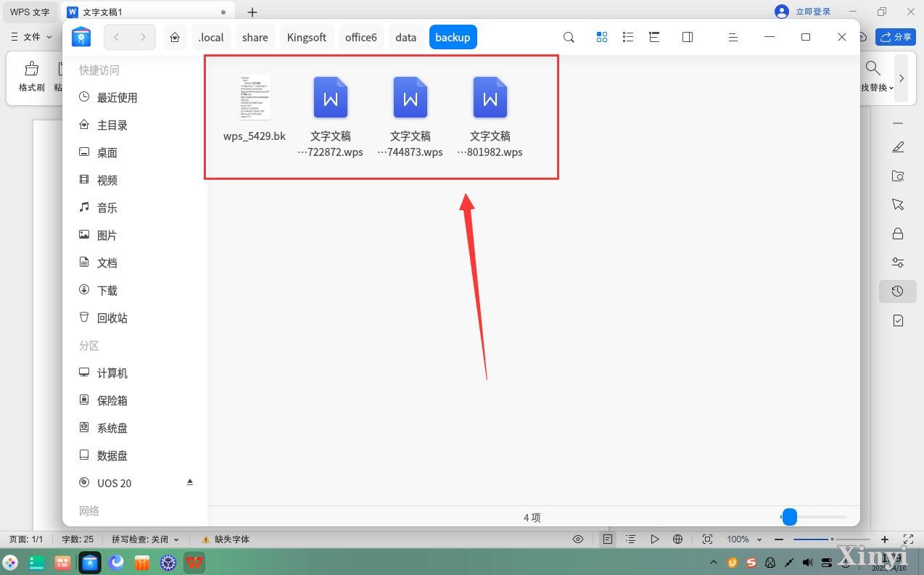Select the backup file ending 722872.wps

coord(331,117)
